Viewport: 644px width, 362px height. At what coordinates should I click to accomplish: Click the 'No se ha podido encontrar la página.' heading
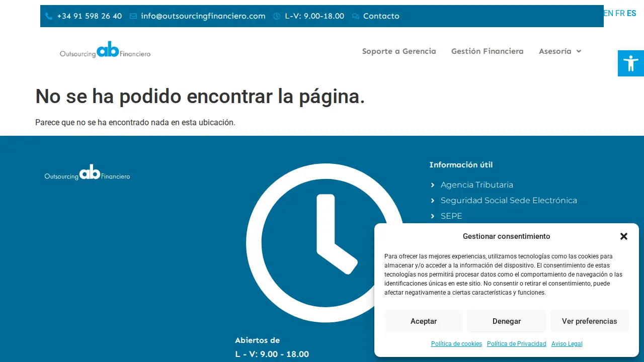(200, 97)
